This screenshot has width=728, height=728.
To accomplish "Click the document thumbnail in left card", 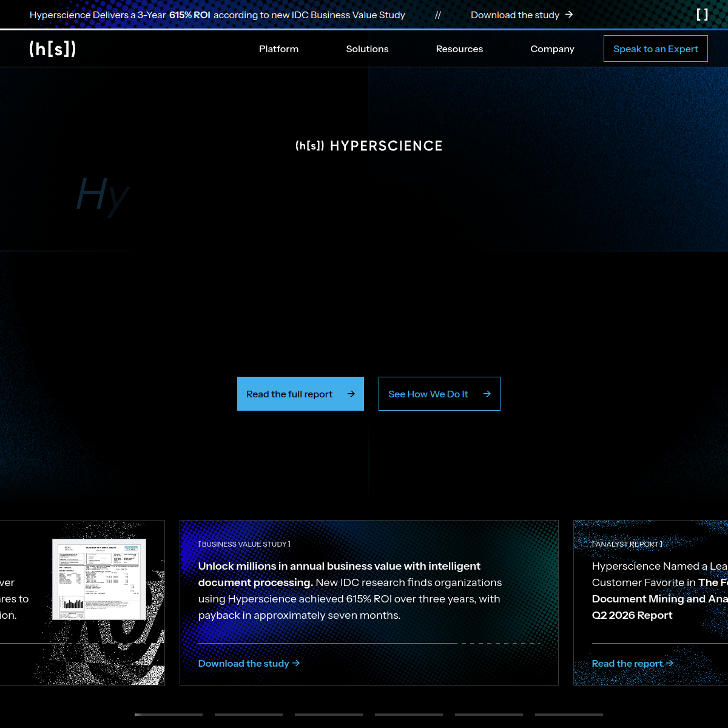I will (x=99, y=579).
